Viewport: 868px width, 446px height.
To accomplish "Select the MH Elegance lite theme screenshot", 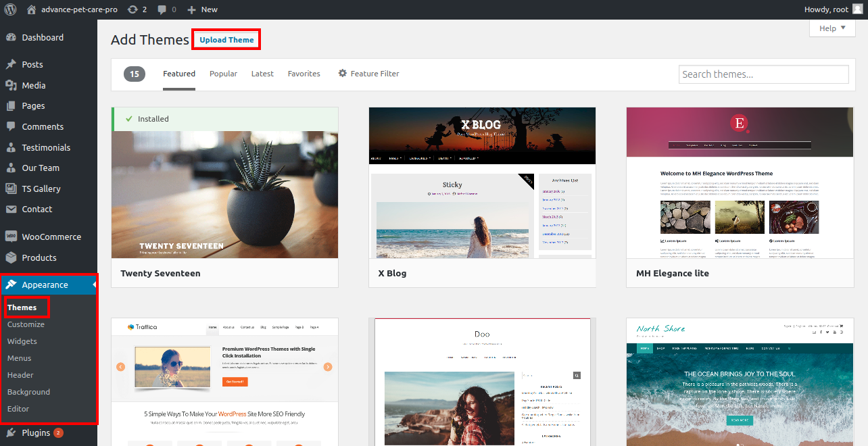I will coord(740,182).
